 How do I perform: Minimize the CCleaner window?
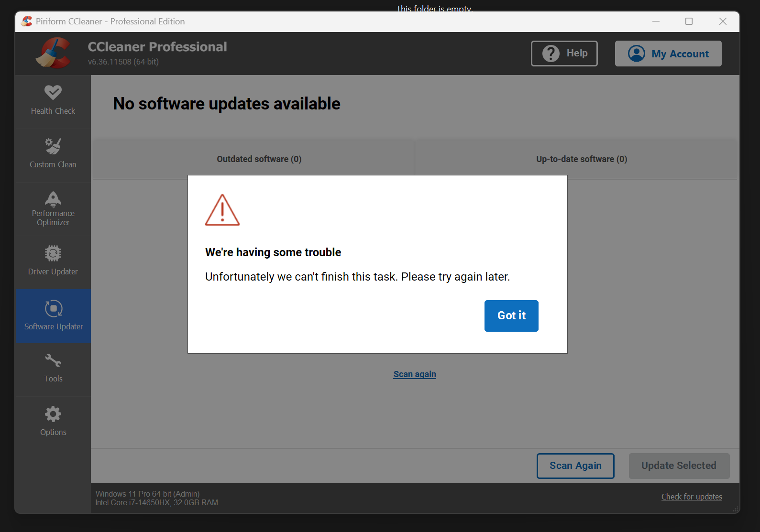point(656,22)
